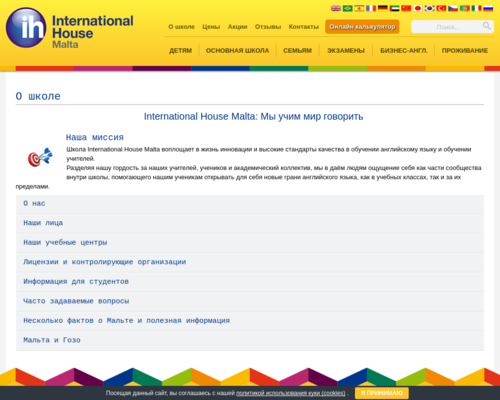Expand Часто задаваемые вопросы row
The width and height of the screenshot is (500, 400).
click(250, 301)
